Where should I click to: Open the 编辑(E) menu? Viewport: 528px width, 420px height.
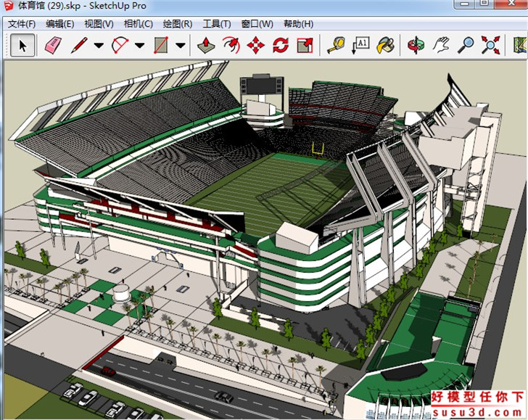click(x=60, y=24)
